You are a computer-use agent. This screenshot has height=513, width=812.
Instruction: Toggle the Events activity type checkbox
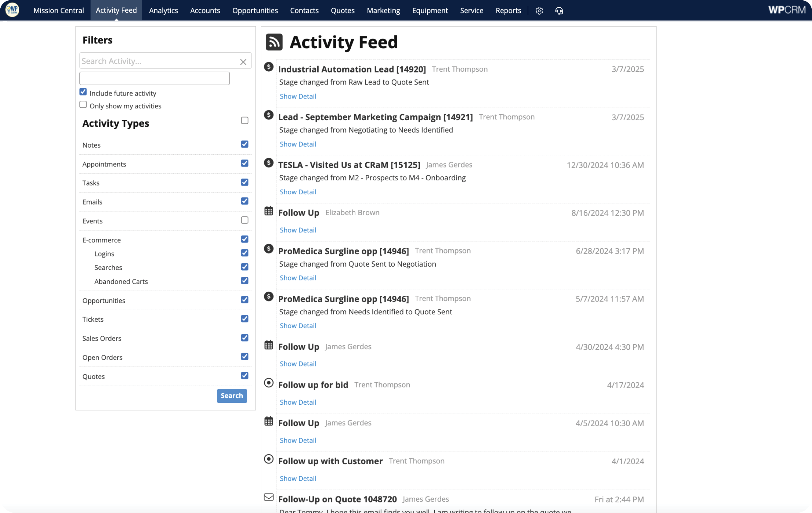pos(244,220)
